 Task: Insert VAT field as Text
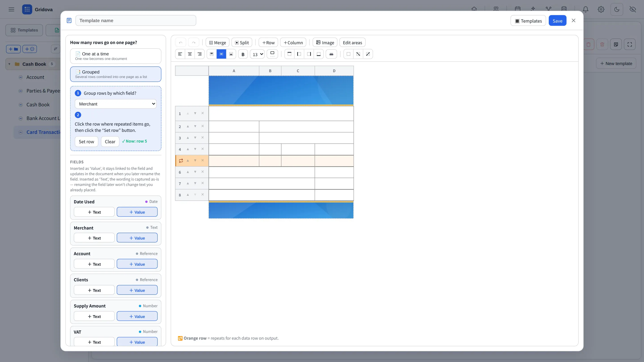click(94, 342)
